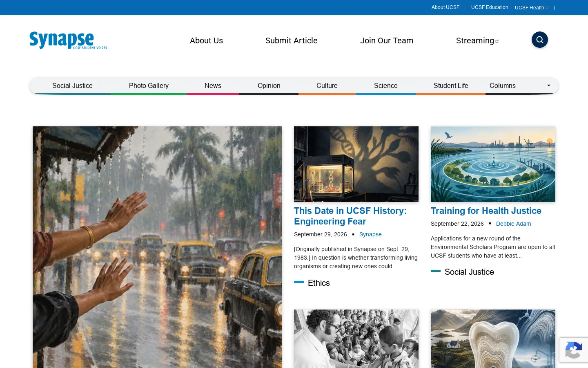Image resolution: width=588 pixels, height=368 pixels.
Task: View author Debbie Adam's page
Action: [x=513, y=224]
